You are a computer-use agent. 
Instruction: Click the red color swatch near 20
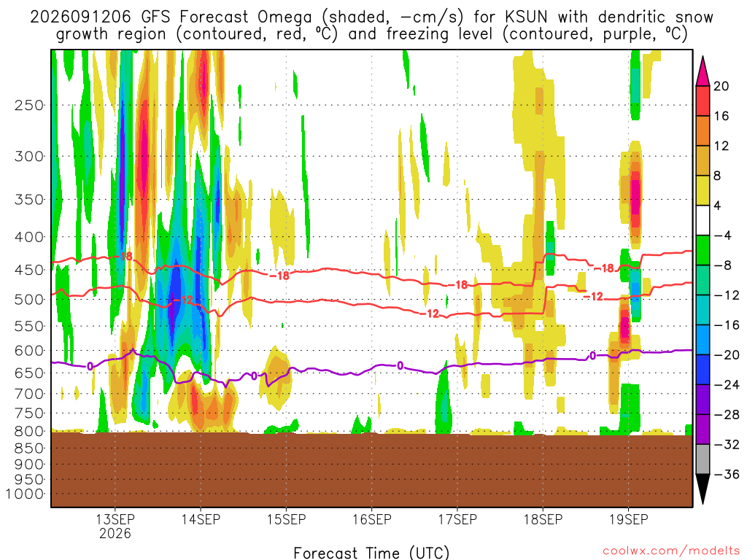(703, 101)
